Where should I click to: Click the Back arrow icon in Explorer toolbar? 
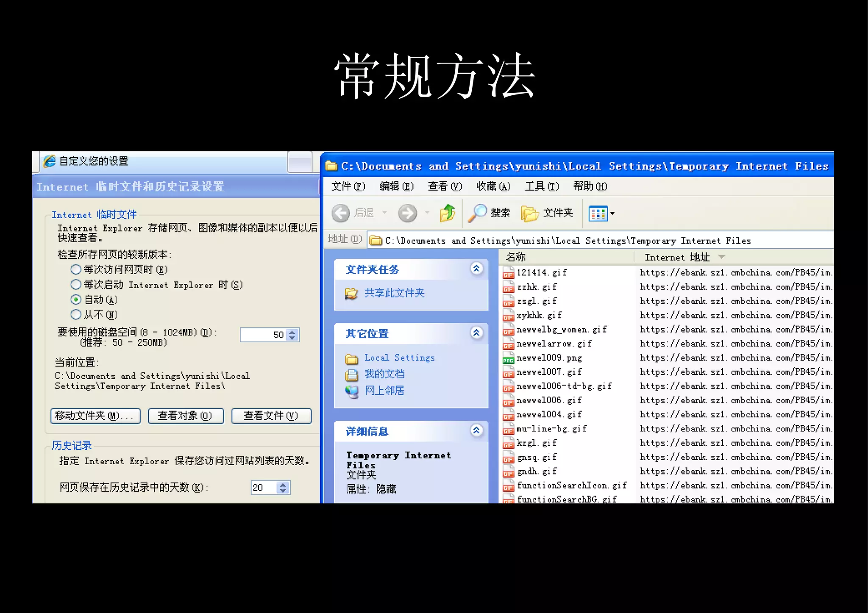point(341,213)
